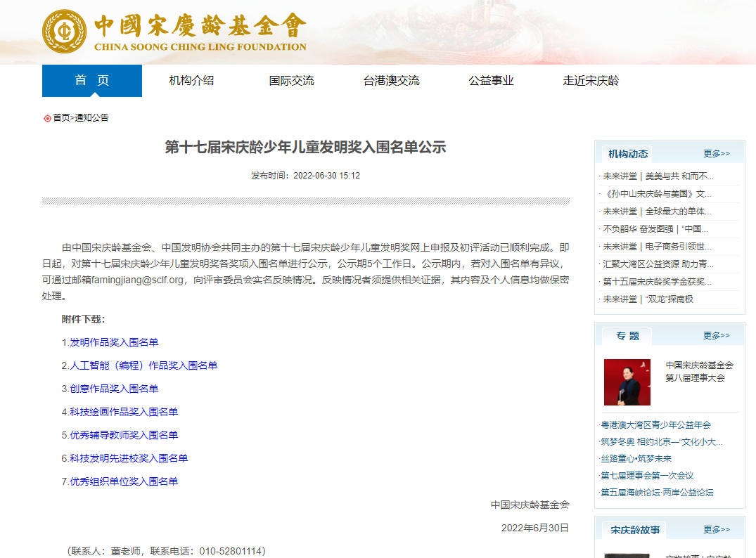The height and width of the screenshot is (558, 756).
Task: Click the publish time 2022-06-30 15:12
Action: pyautogui.click(x=326, y=176)
